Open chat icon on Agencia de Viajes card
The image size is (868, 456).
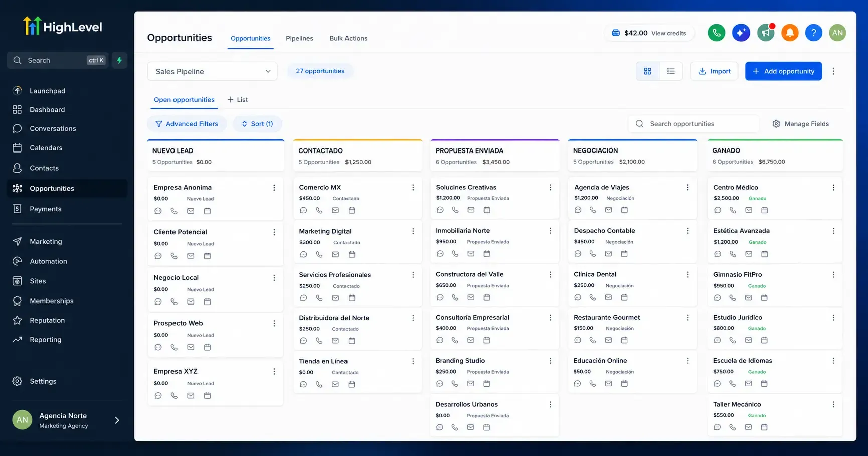pyautogui.click(x=578, y=210)
